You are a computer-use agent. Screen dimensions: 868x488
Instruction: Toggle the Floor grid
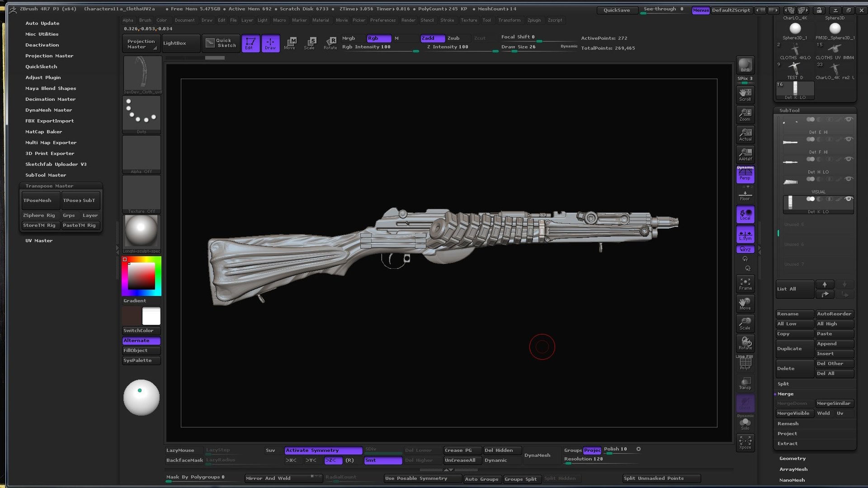[x=745, y=195]
